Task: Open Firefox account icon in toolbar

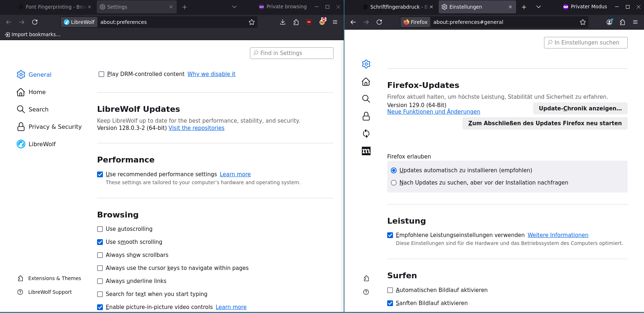Action: (x=610, y=22)
